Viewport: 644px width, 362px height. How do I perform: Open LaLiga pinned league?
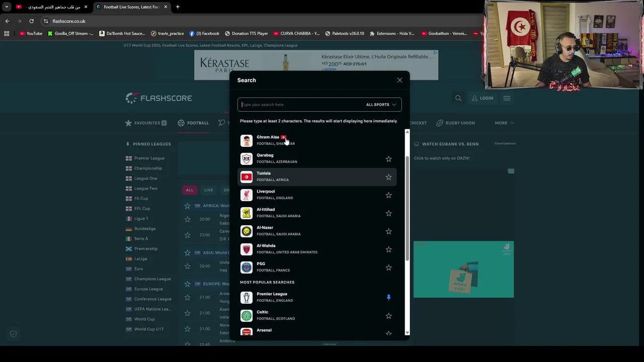[x=140, y=258]
